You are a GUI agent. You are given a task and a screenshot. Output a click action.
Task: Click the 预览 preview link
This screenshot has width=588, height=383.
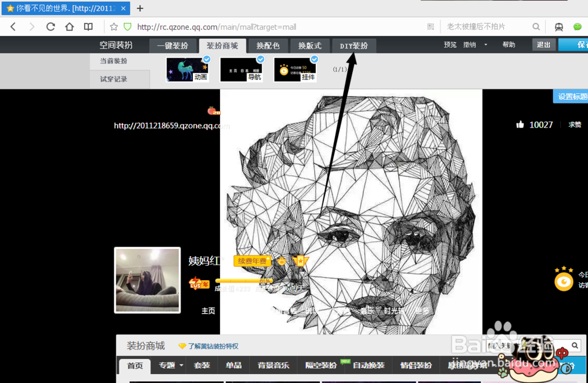pos(450,45)
